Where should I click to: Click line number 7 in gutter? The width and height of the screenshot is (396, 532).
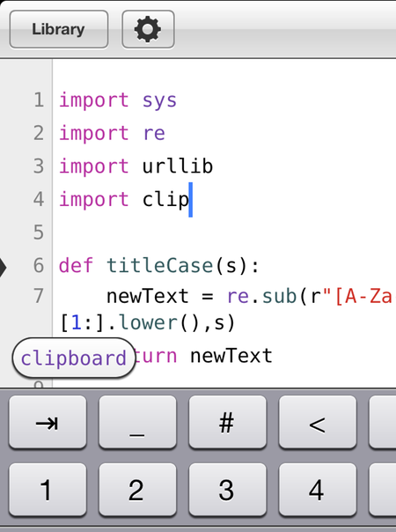pos(39,296)
